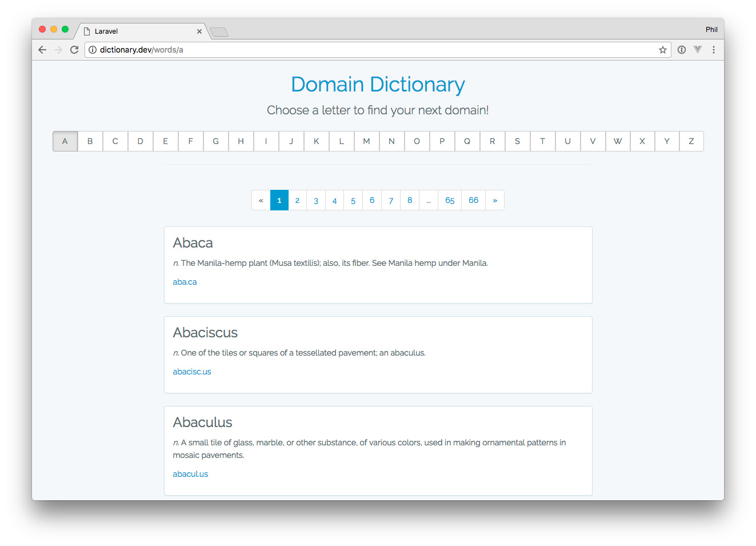The width and height of the screenshot is (756, 546).
Task: Choose letter M from the letter buttons
Action: (366, 141)
